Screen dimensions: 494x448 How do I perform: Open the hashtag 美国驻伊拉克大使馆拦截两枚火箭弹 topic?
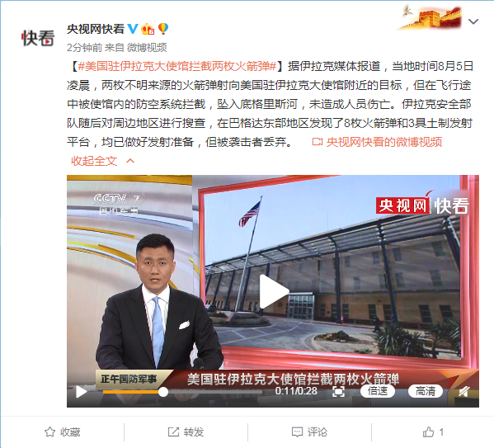[177, 67]
